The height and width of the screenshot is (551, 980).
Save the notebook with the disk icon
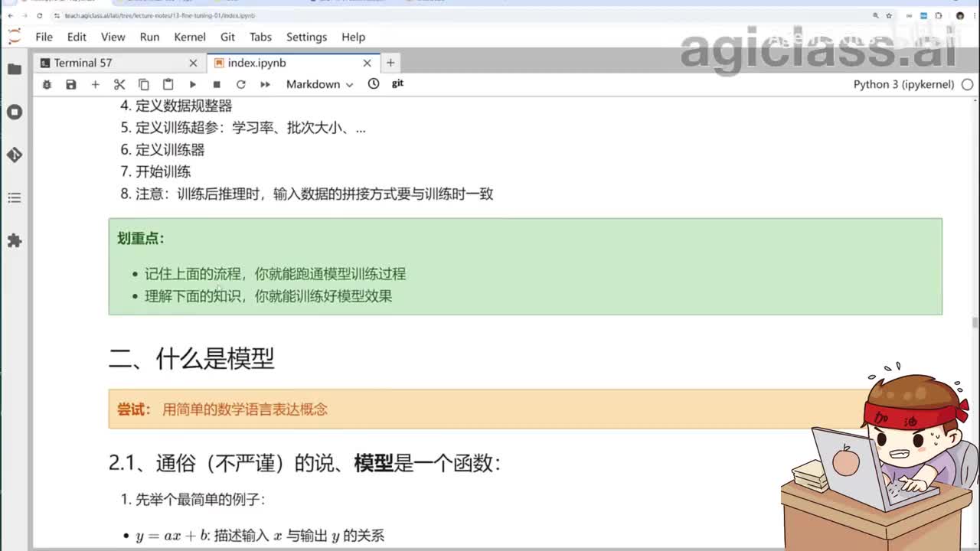(x=70, y=84)
